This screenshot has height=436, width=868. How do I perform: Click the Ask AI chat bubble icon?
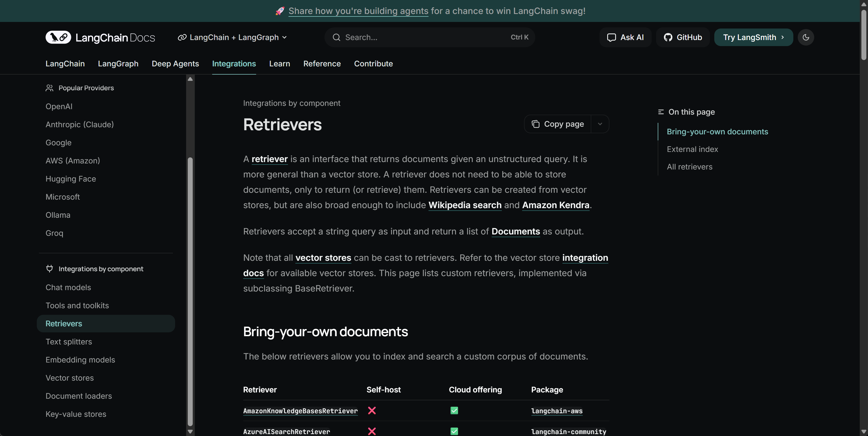click(611, 37)
